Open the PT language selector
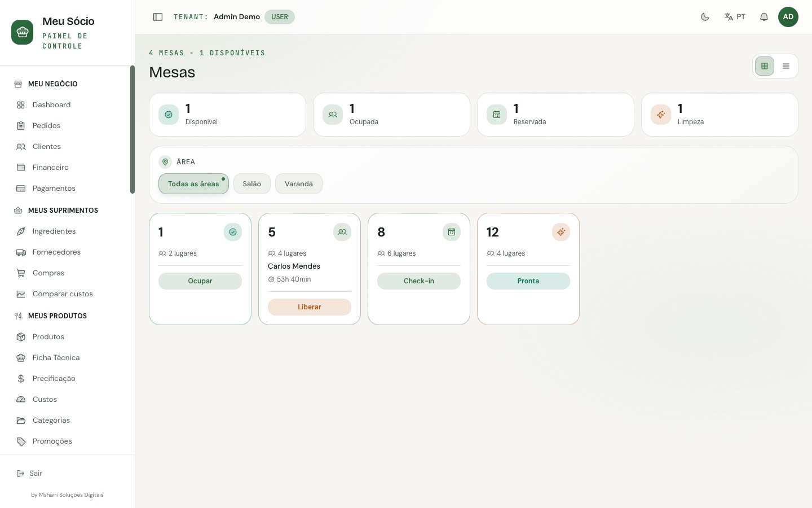Screen dimensions: 812x508 point(735,17)
